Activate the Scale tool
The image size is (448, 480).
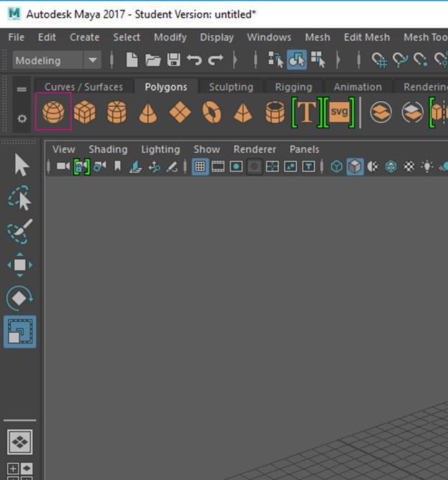[20, 331]
